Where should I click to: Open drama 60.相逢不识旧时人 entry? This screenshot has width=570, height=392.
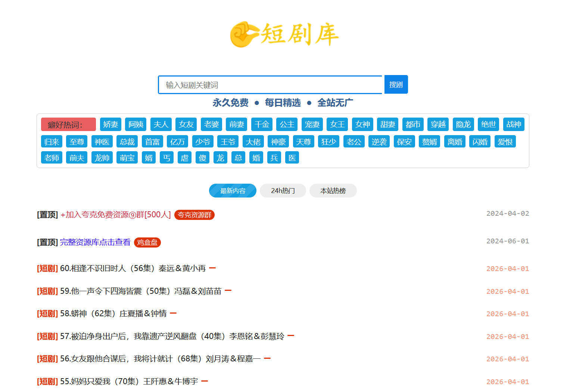(133, 268)
